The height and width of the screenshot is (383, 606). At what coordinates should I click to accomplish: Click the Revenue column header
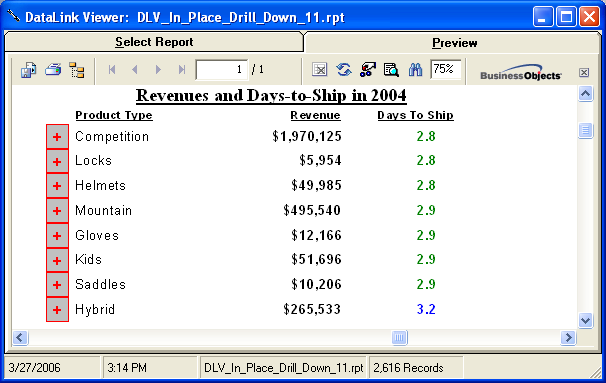315,115
